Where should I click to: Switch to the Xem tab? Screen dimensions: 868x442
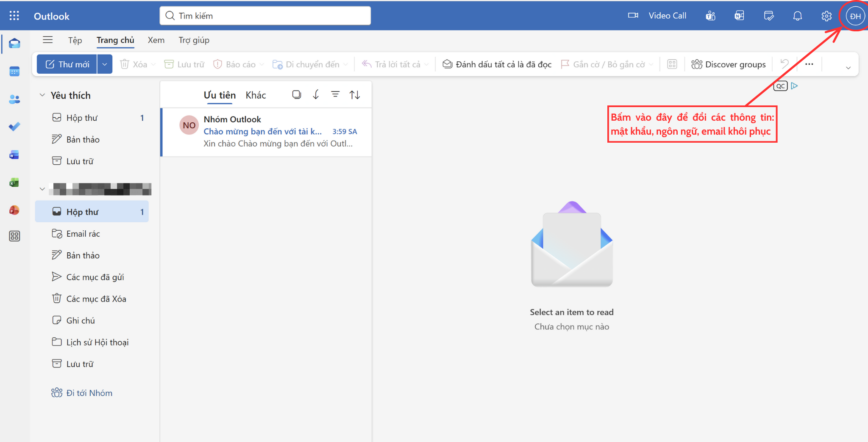(x=156, y=40)
